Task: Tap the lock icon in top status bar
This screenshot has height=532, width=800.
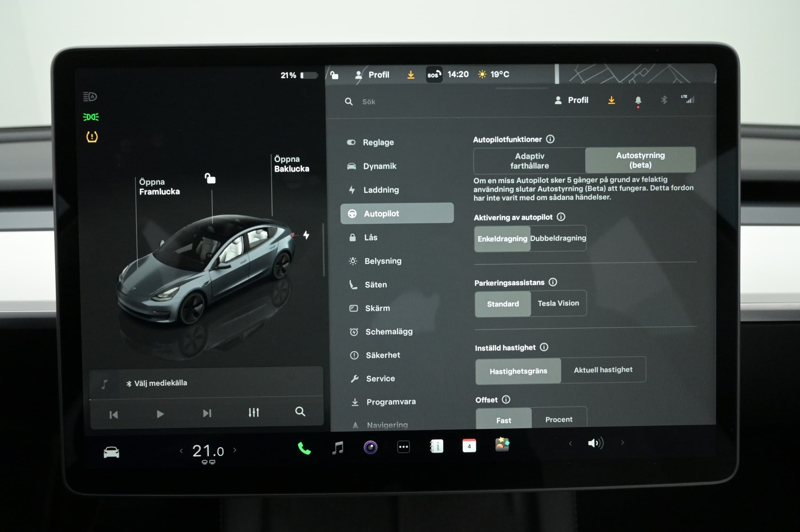Action: point(334,75)
